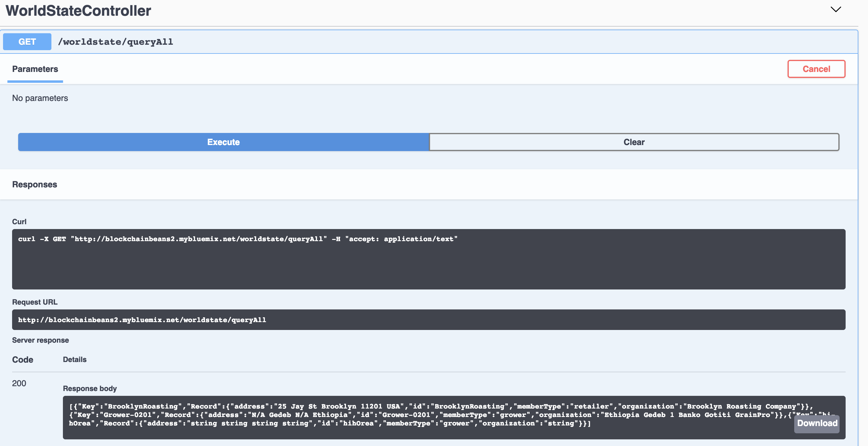Collapse the /worldstate/queryAll endpoint path

point(115,42)
